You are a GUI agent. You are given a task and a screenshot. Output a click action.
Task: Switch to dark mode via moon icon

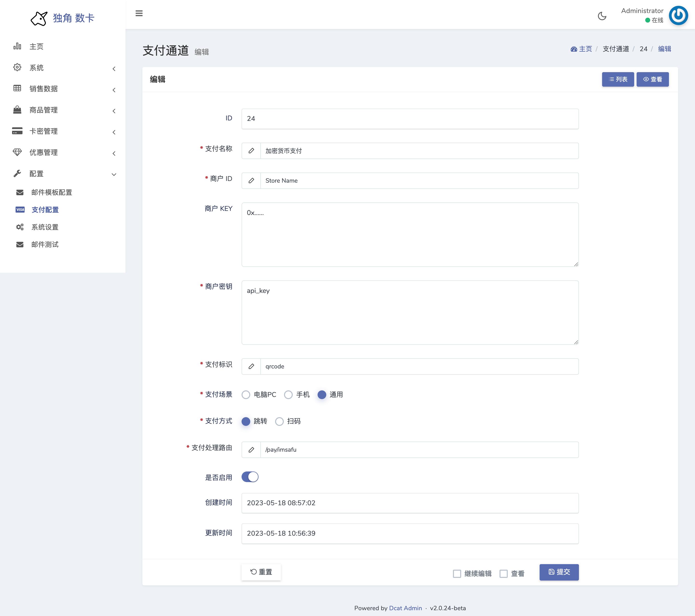pyautogui.click(x=602, y=16)
